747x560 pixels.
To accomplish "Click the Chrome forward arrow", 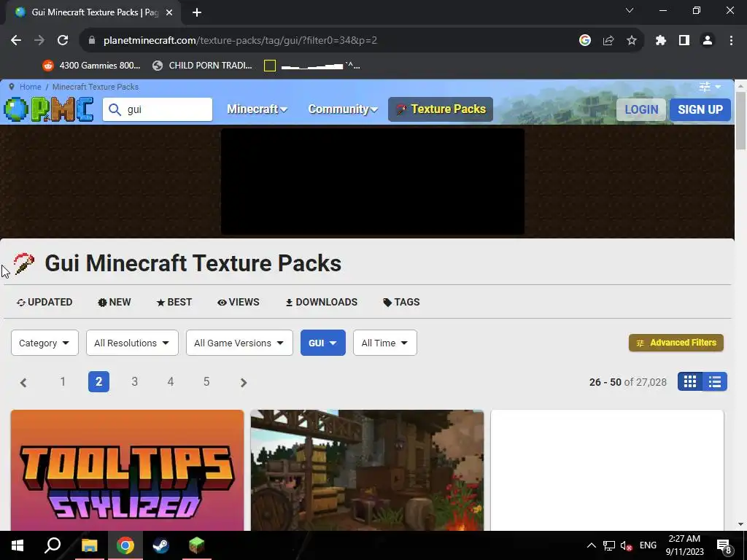I will (x=39, y=41).
